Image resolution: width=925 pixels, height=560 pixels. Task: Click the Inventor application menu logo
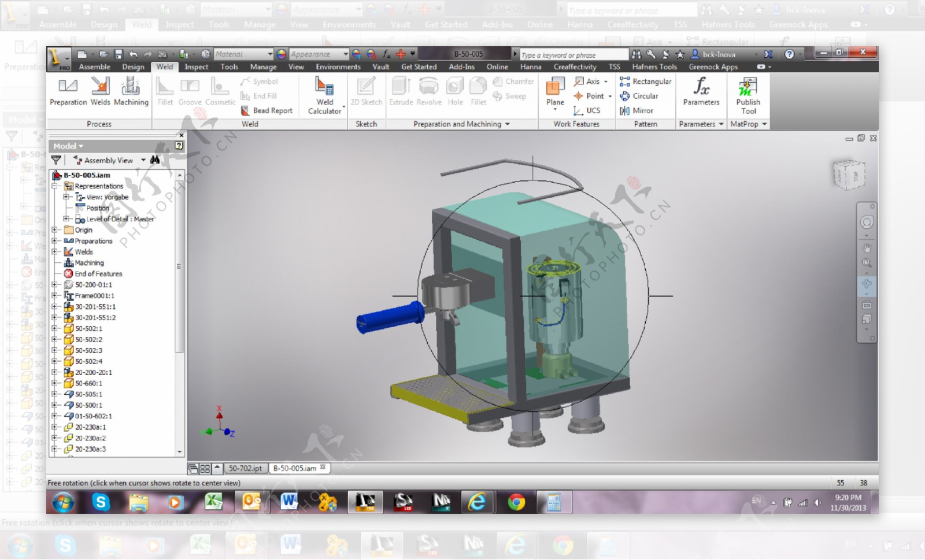pyautogui.click(x=58, y=59)
